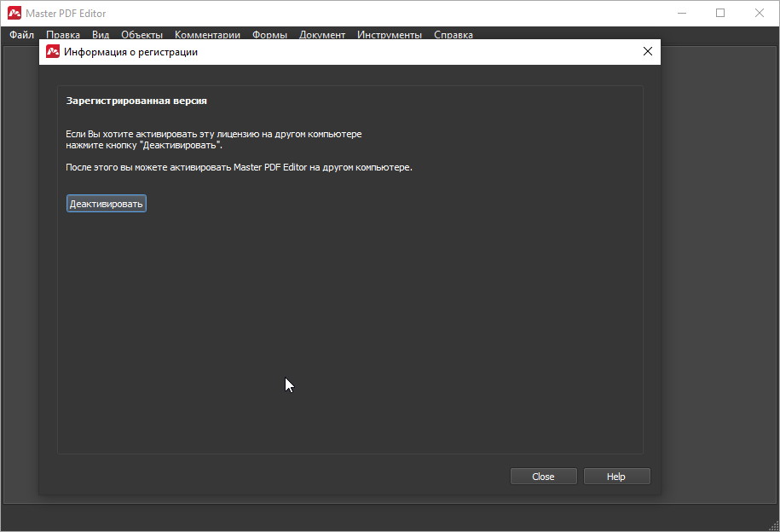Image resolution: width=780 pixels, height=532 pixels.
Task: Close the registration info dialog with X
Action: click(647, 52)
